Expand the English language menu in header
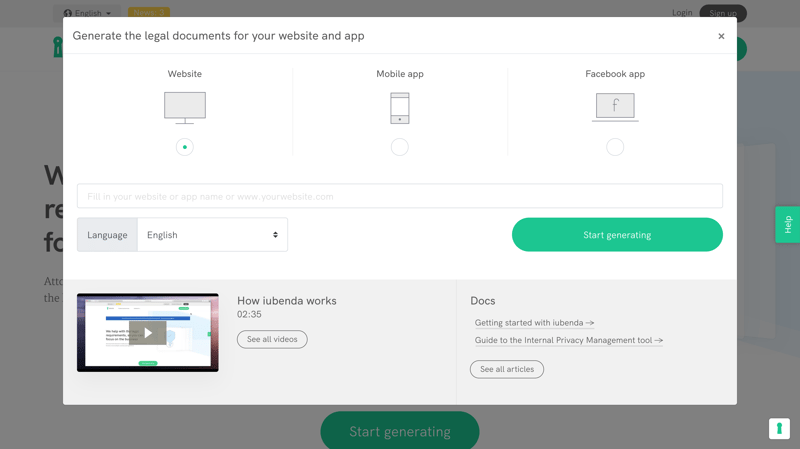 [x=88, y=13]
